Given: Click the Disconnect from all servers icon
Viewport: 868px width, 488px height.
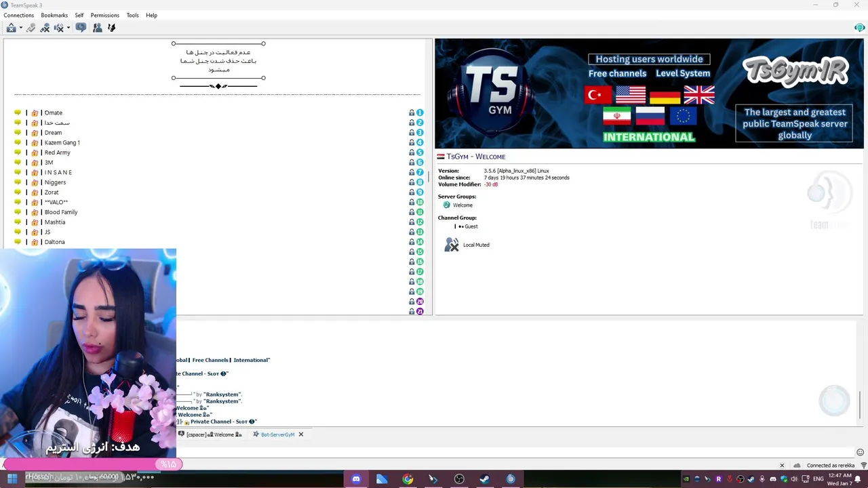Looking at the screenshot, I should [x=45, y=28].
